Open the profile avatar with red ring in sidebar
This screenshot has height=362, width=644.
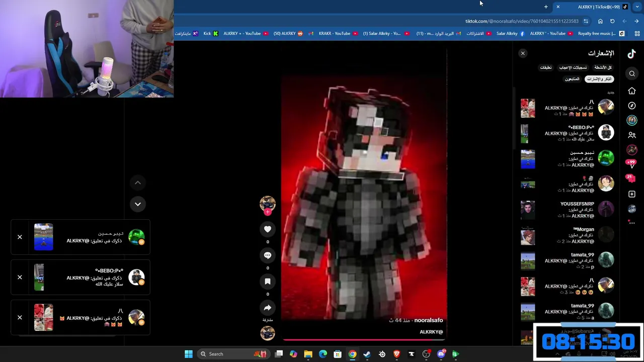coord(632,150)
